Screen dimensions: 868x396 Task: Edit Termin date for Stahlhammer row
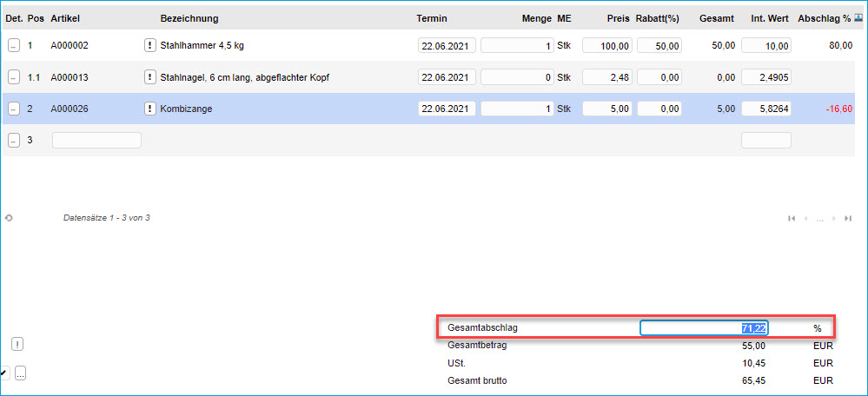447,46
